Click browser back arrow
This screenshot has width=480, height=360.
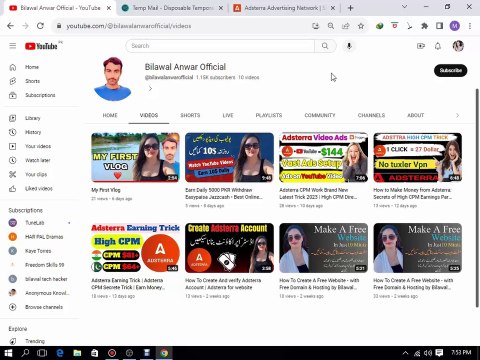[10, 26]
